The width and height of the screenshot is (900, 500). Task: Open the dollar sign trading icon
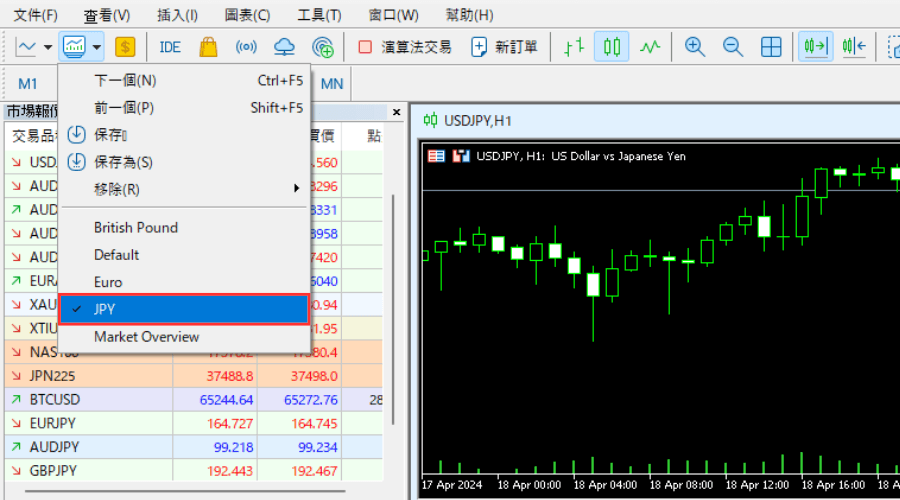coord(125,47)
